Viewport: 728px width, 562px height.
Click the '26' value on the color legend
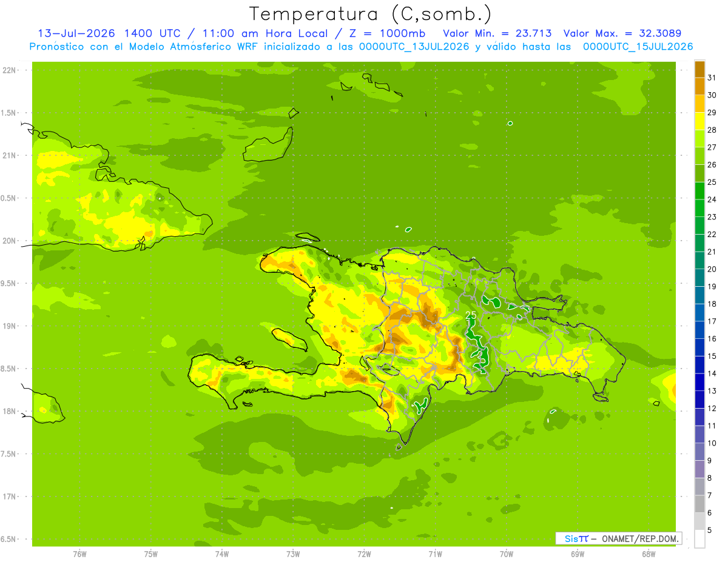[712, 164]
